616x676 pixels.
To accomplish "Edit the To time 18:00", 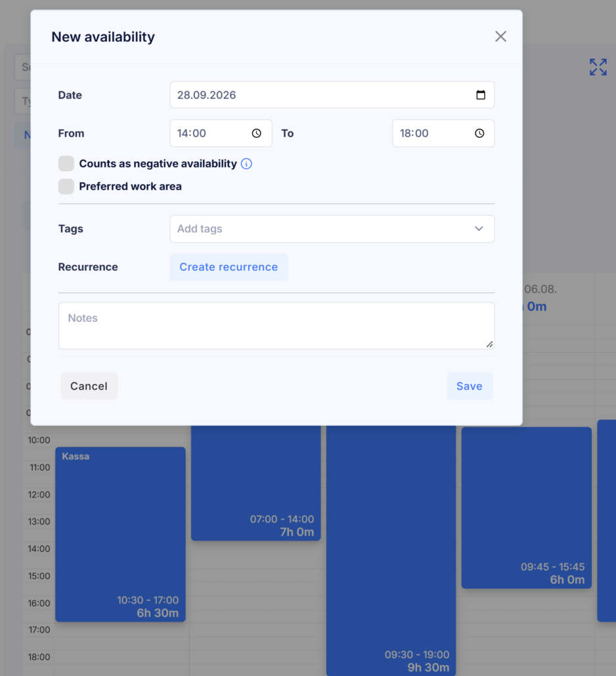I will click(443, 133).
